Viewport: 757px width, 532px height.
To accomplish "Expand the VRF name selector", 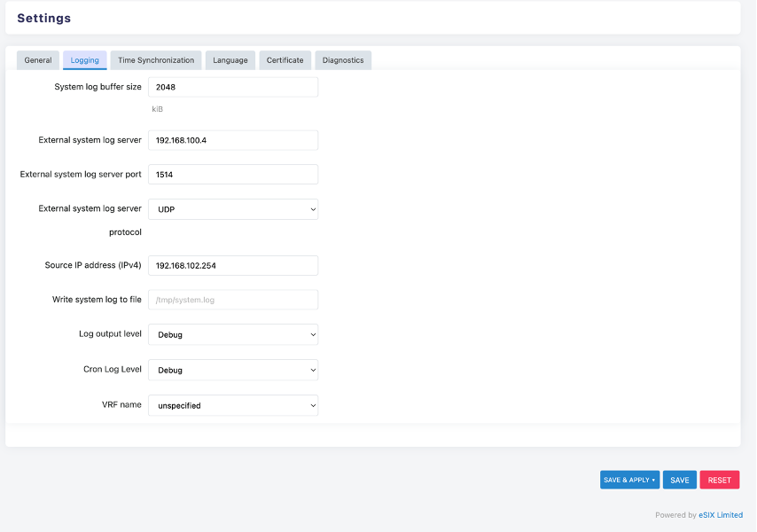I will click(233, 405).
